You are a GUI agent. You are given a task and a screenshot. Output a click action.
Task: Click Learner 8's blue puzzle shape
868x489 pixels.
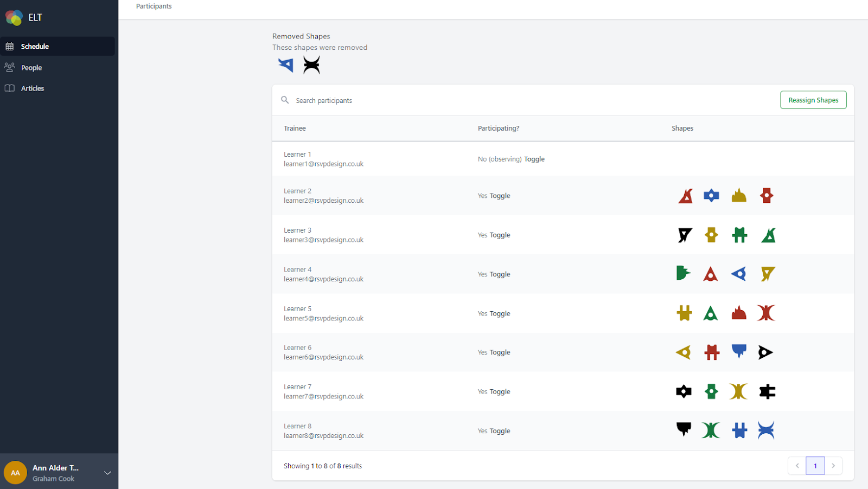(739, 430)
